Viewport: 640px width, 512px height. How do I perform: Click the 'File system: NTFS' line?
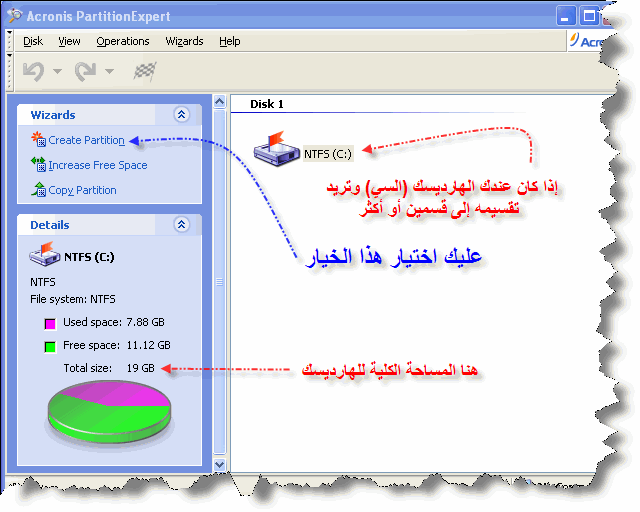pos(73,299)
